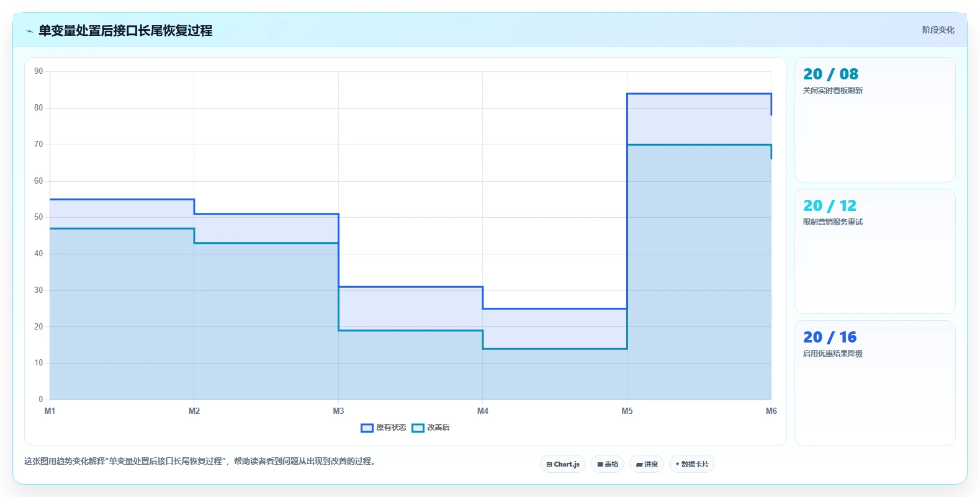The image size is (980, 497).
Task: Click the 表格 chip icon
Action: pyautogui.click(x=600, y=464)
